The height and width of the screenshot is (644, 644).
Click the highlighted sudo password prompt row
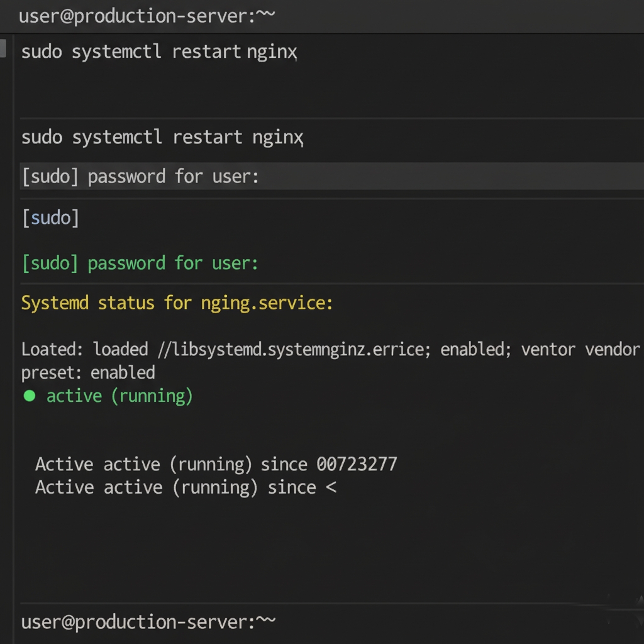point(142,176)
